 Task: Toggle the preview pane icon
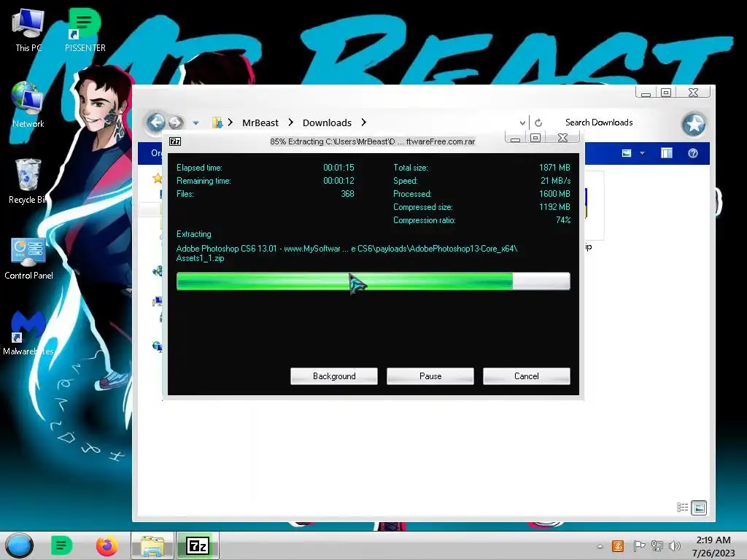[x=667, y=153]
